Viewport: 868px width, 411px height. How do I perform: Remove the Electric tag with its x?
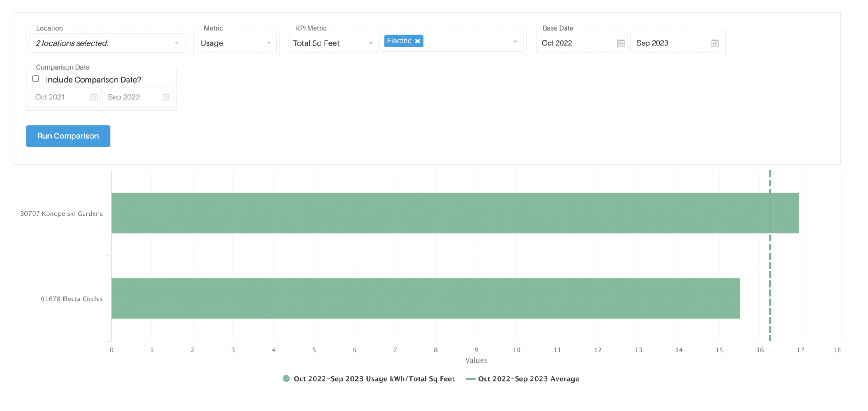pos(418,41)
